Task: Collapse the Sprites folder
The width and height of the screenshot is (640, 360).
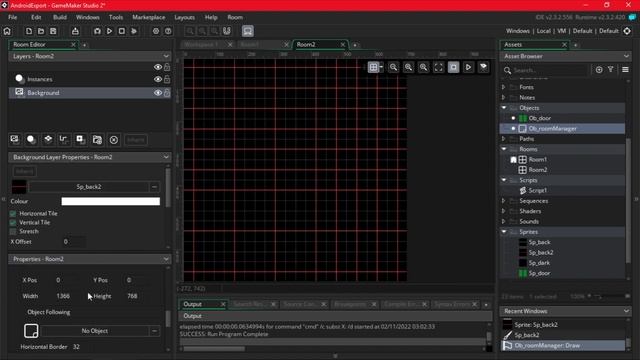Action: [504, 231]
